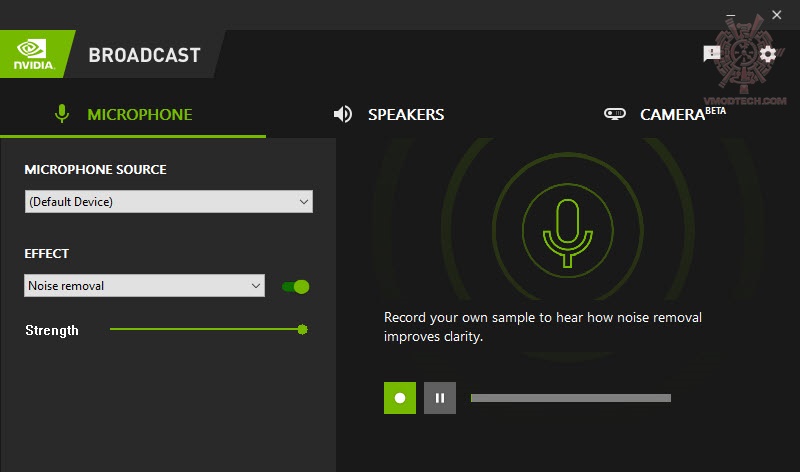Click the NVIDIA logo
The image size is (800, 472).
tap(34, 54)
